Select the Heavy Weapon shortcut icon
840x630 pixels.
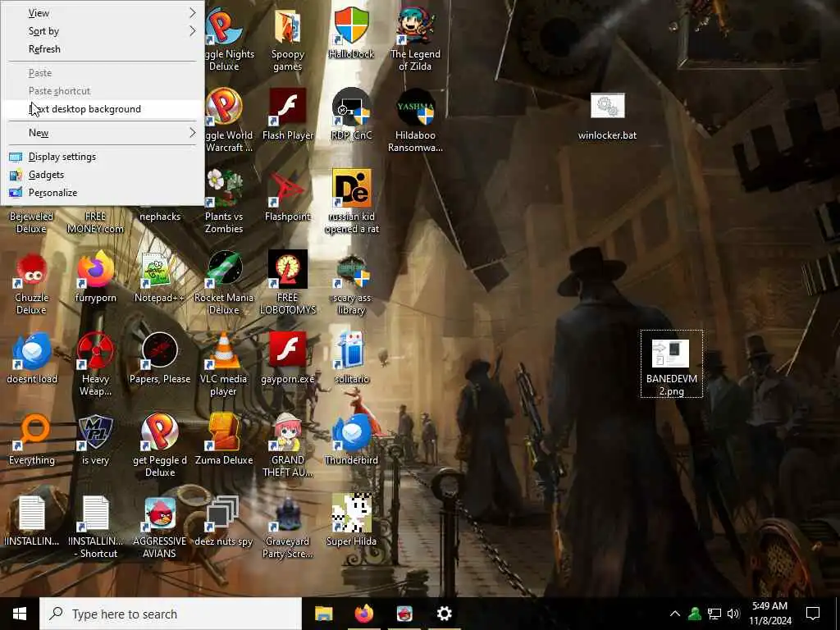[95, 351]
